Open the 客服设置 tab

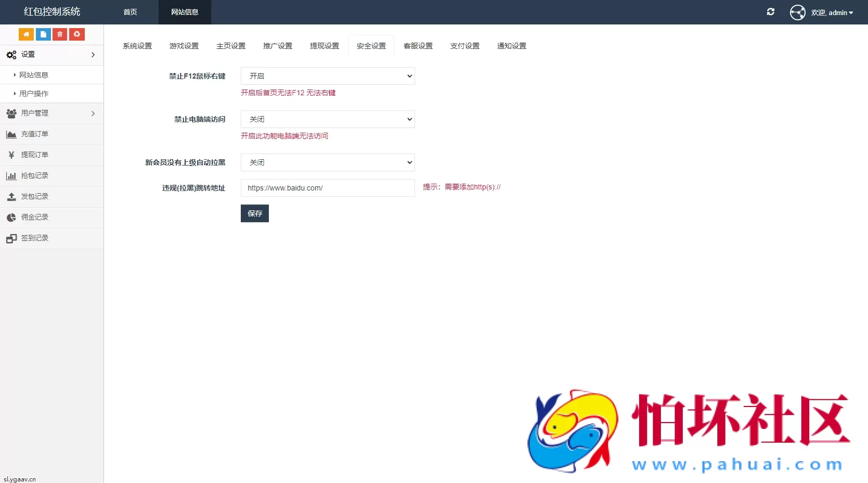coord(418,46)
